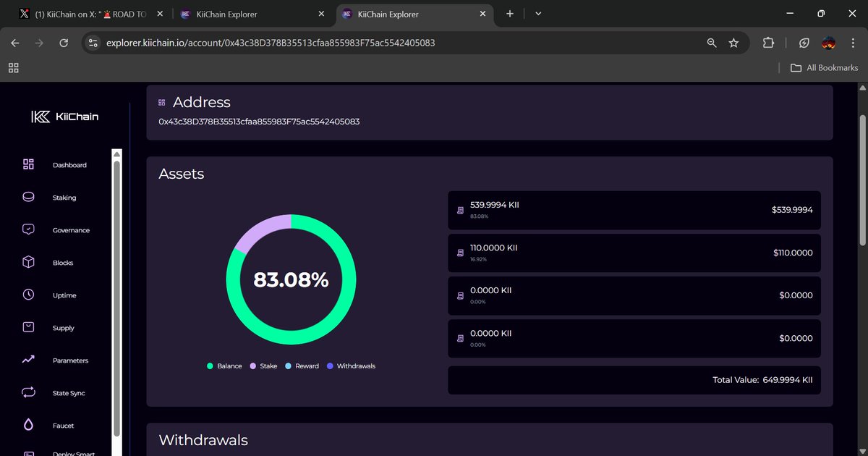Click the performance icon next to extensions

coord(804,43)
